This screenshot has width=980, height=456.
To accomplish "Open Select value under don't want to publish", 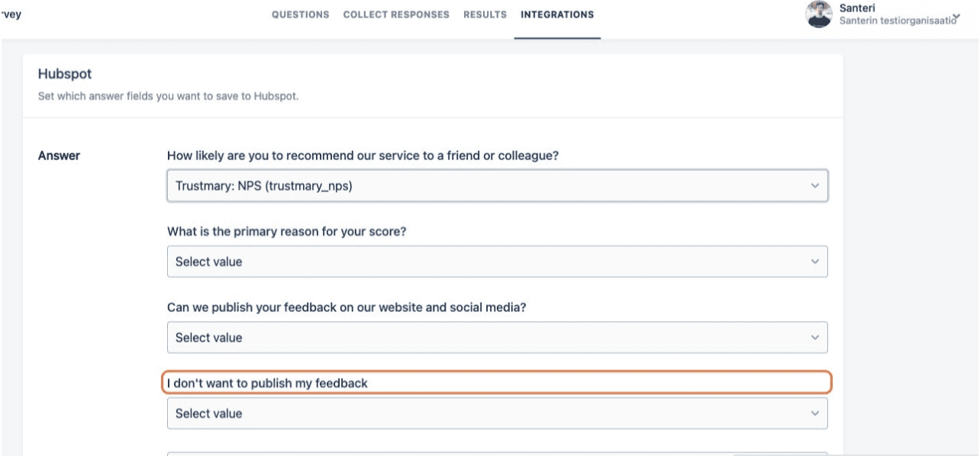I will tap(488, 413).
